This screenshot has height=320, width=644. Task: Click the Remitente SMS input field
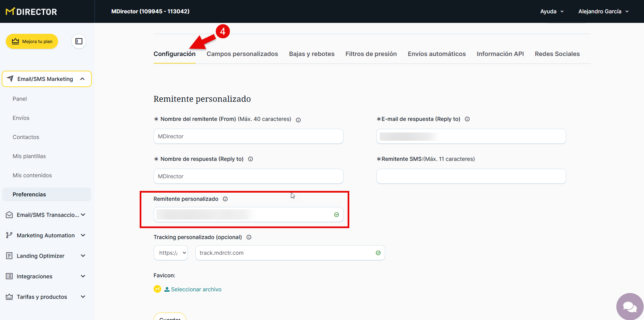[471, 177]
